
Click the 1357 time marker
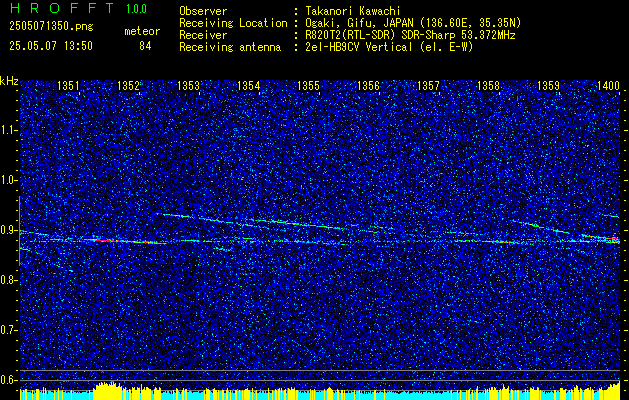click(x=428, y=85)
